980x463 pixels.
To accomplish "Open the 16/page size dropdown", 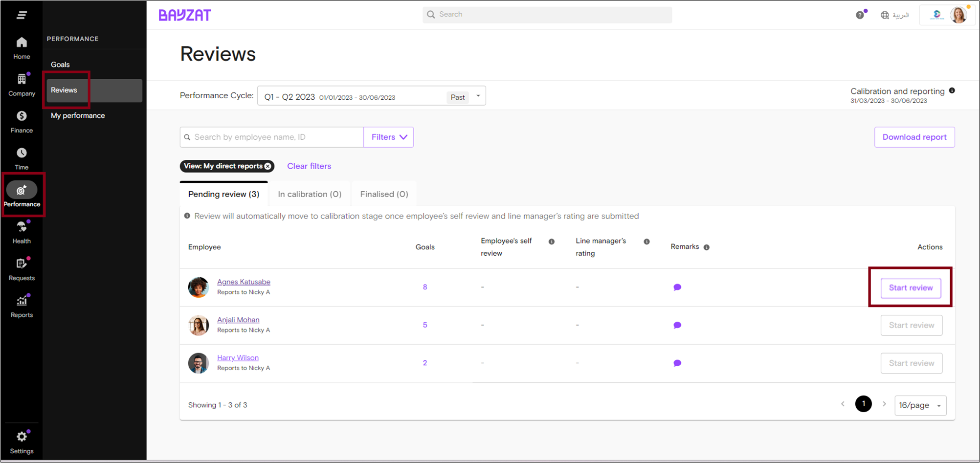I will (x=920, y=405).
